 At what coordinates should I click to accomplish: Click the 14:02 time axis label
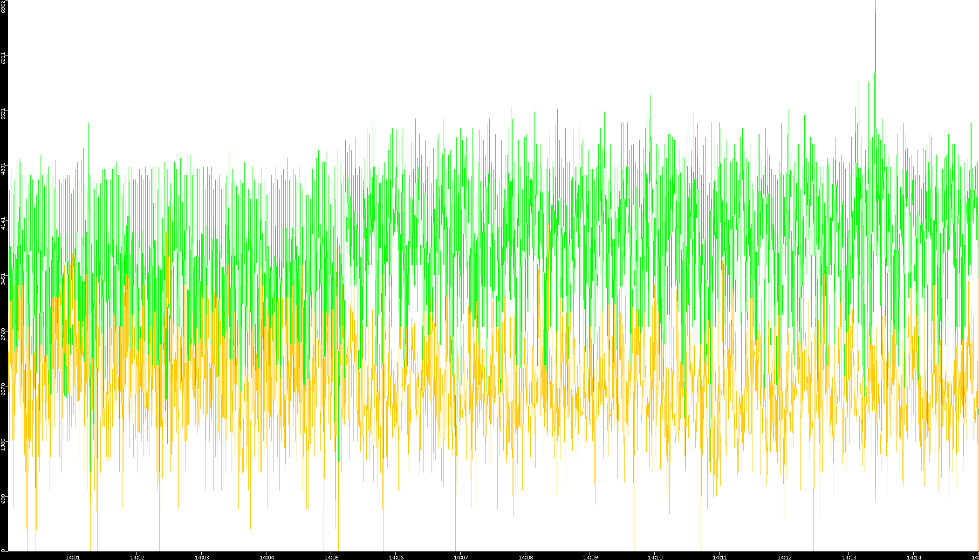[137, 557]
